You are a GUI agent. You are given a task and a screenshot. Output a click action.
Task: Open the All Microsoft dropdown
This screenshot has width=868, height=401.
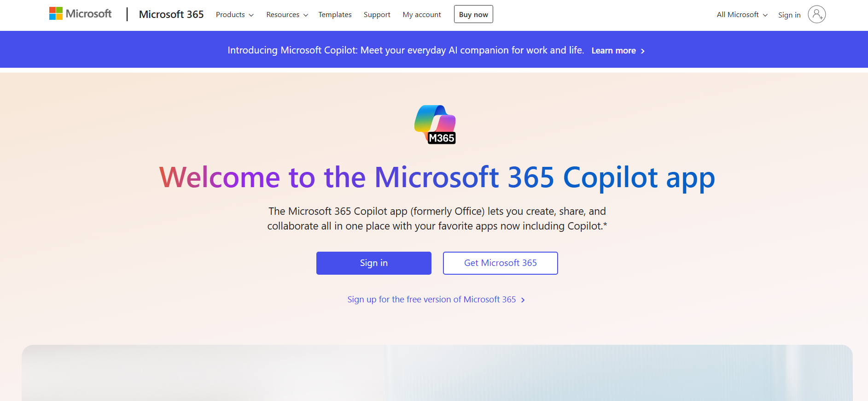pos(742,15)
